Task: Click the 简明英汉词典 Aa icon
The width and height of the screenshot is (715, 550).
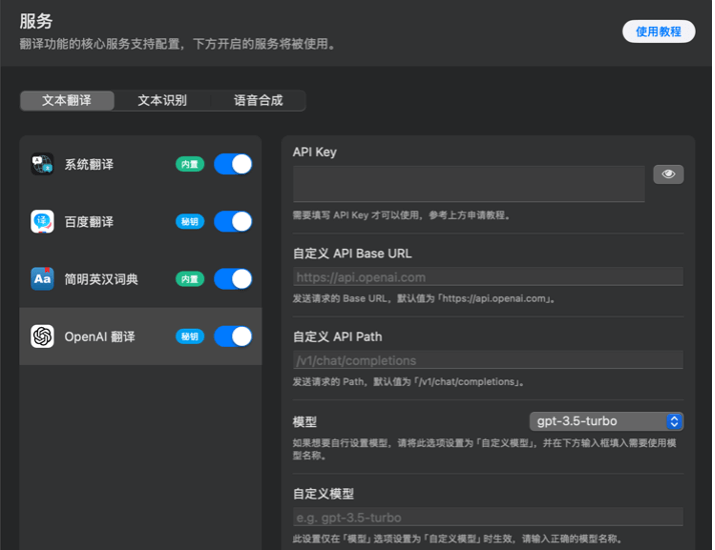Action: (42, 279)
